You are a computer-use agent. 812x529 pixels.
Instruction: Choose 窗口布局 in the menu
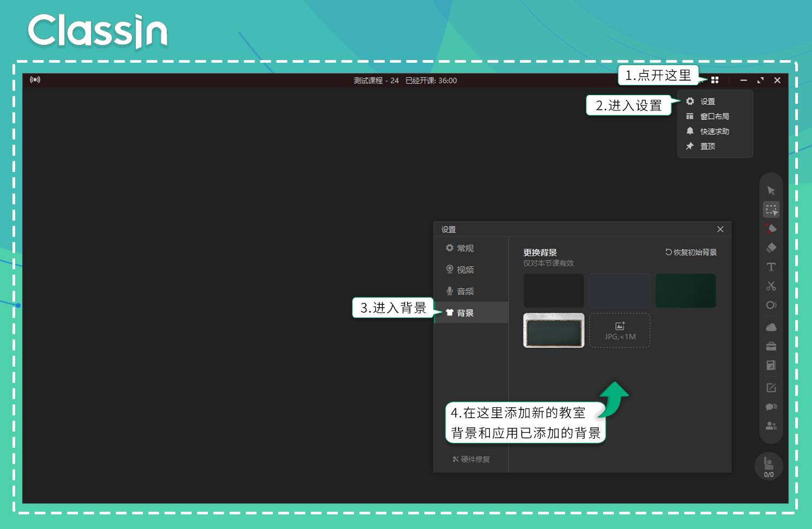tap(715, 116)
